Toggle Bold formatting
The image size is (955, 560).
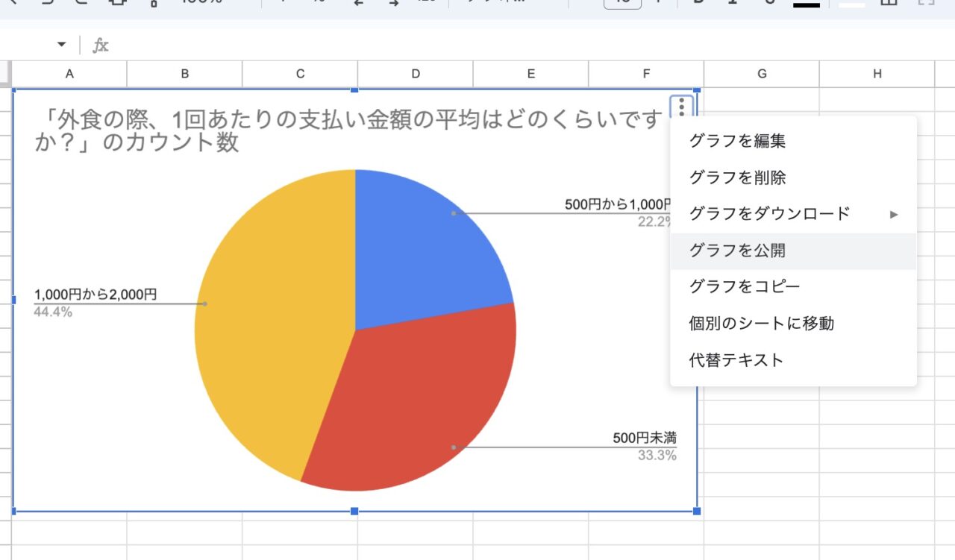pos(699,4)
